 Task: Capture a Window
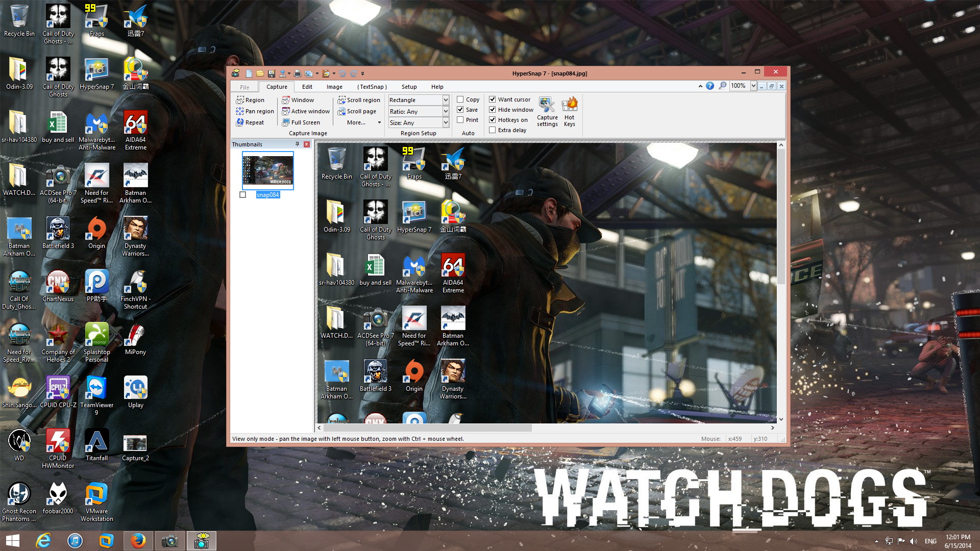[x=298, y=100]
